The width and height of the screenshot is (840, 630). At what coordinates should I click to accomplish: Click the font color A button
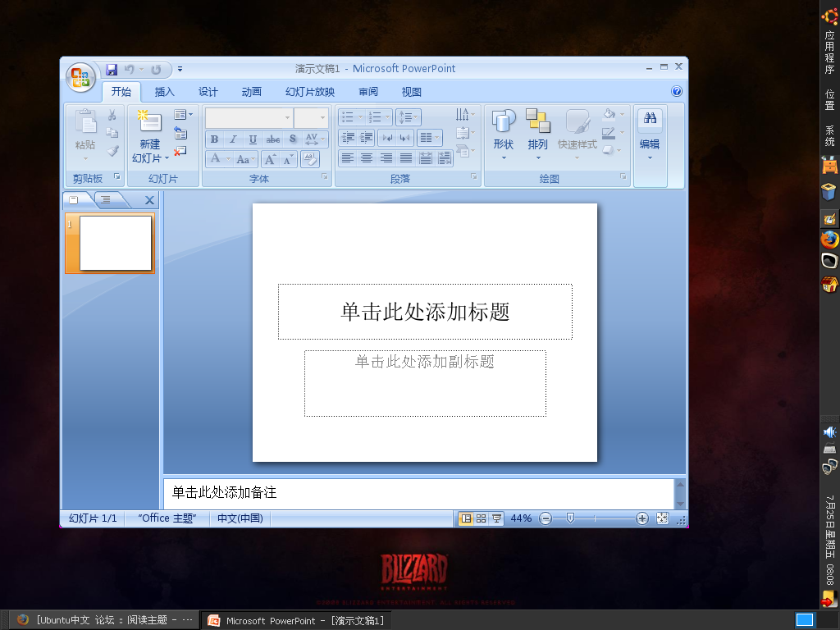215,158
